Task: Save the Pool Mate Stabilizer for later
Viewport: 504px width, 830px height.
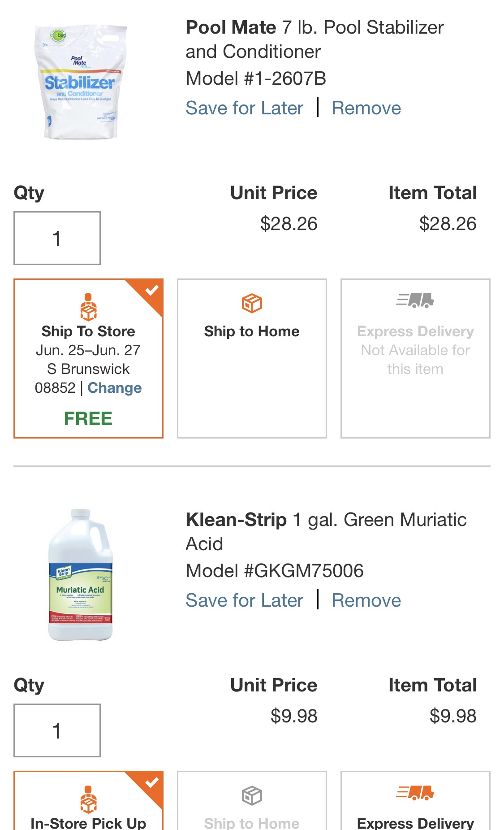Action: [x=245, y=108]
